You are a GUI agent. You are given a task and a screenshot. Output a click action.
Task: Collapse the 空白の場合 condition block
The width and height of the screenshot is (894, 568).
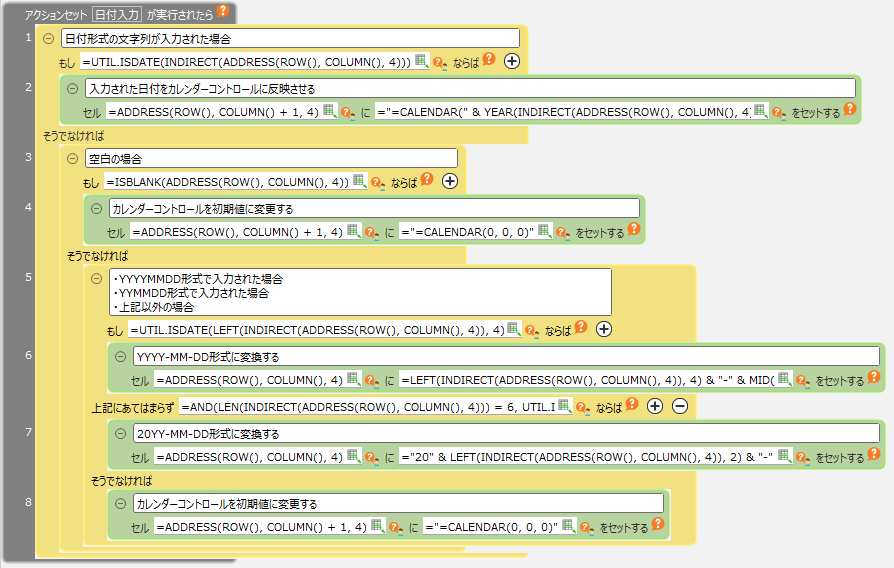72,158
